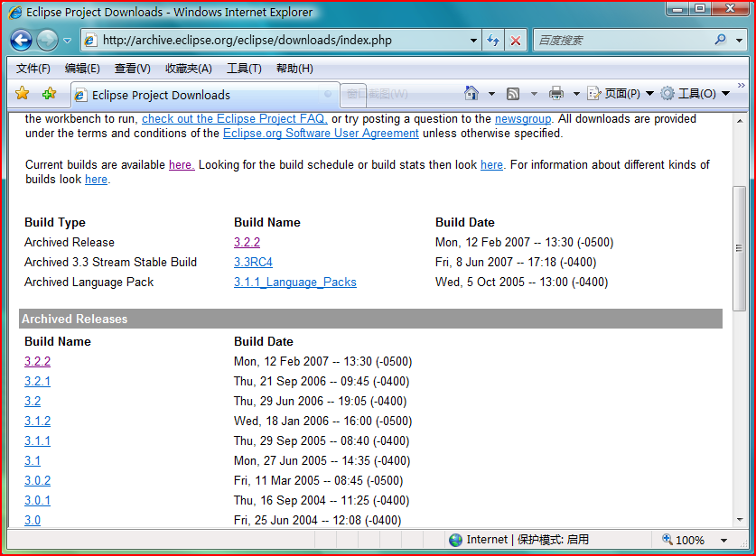Open the 3.0.1 release link
The height and width of the screenshot is (556, 756).
[x=37, y=500]
